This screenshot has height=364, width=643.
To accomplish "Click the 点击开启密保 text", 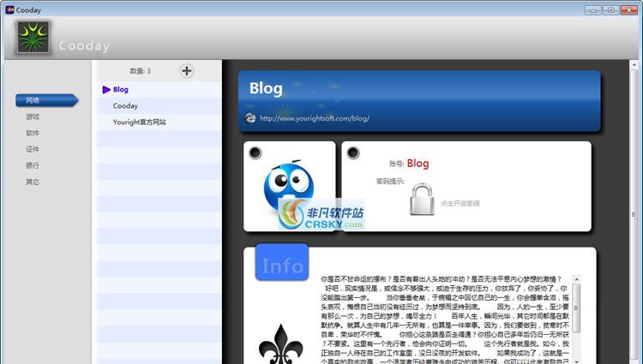I will click(460, 203).
